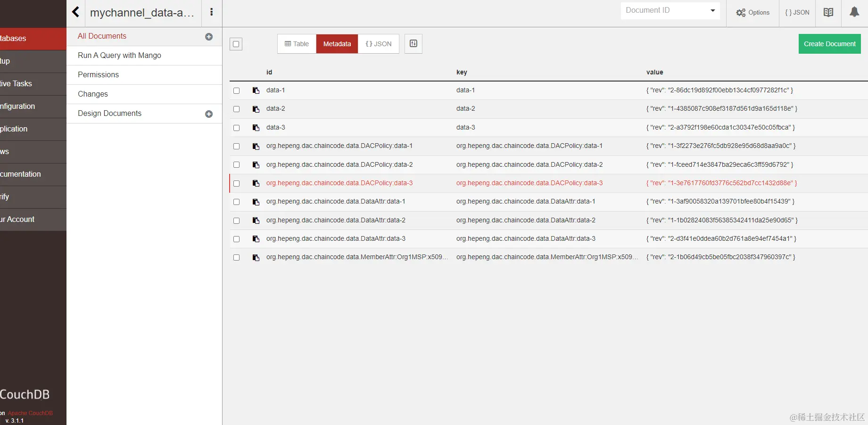
Task: Open All Documents in sidebar
Action: click(102, 36)
